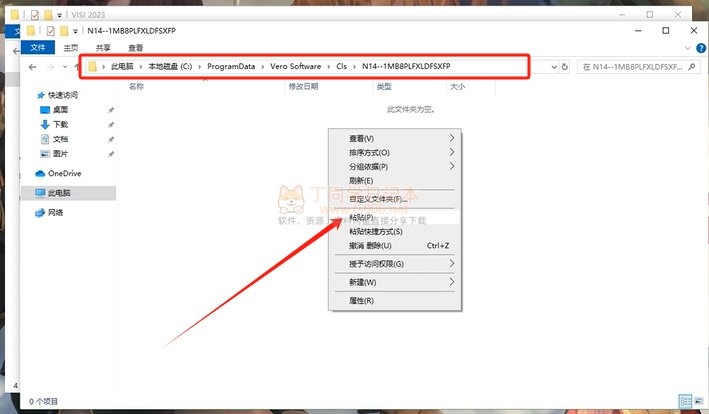Open 授予访问权限(G) submenu
Viewport: 709px width, 414px height.
coord(395,264)
